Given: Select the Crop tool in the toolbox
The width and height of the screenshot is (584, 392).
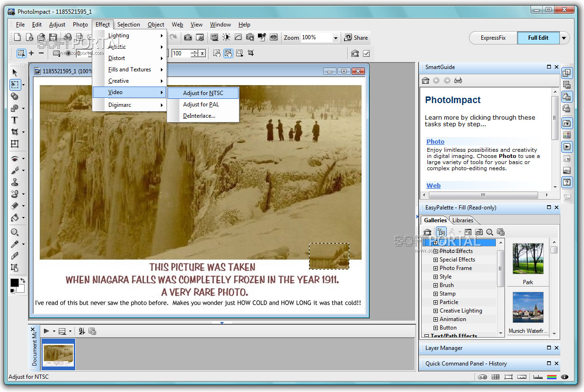Looking at the screenshot, I should [15, 132].
